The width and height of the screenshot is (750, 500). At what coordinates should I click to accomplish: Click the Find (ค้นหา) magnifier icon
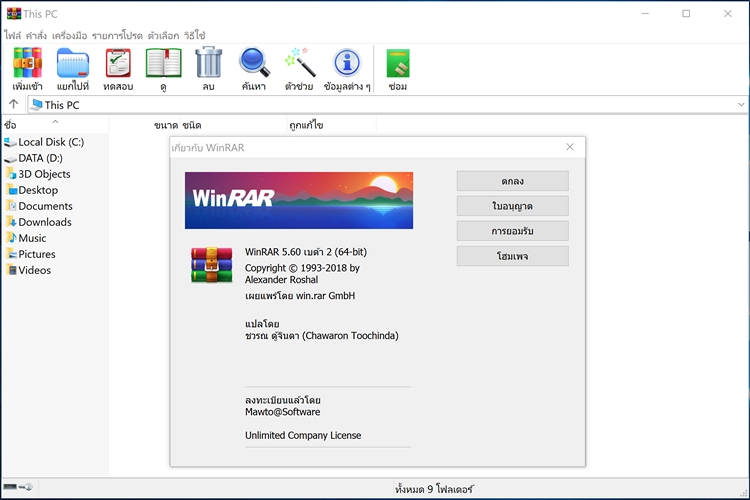(x=254, y=62)
